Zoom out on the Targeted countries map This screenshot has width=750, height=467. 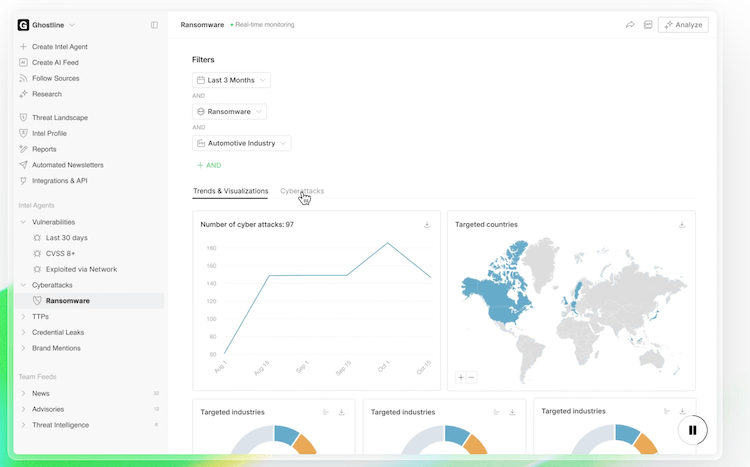point(472,377)
